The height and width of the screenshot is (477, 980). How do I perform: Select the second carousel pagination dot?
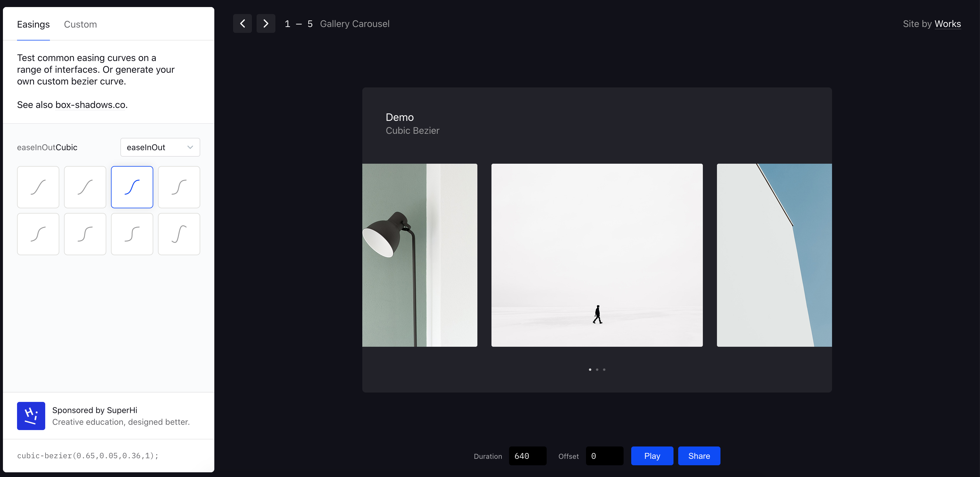point(597,369)
